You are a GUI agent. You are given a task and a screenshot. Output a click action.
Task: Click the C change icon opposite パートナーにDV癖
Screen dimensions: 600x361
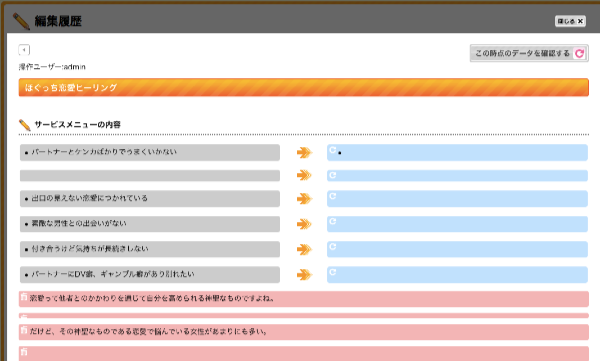333,272
